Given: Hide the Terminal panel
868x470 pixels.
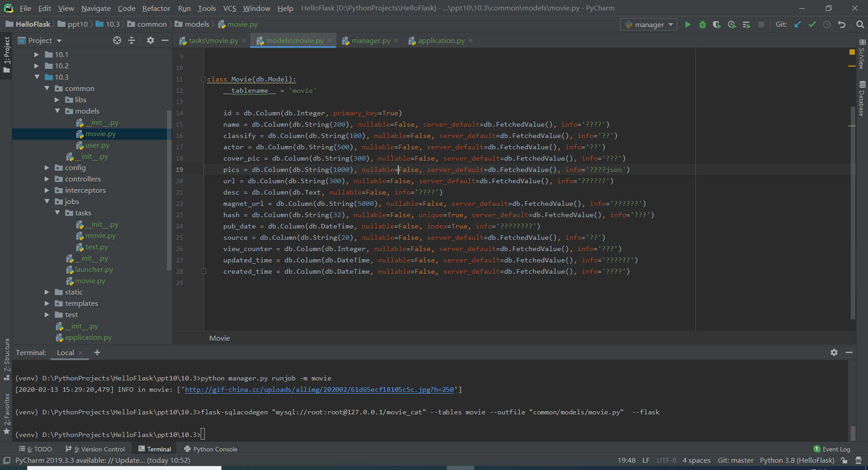Looking at the screenshot, I should coord(849,352).
